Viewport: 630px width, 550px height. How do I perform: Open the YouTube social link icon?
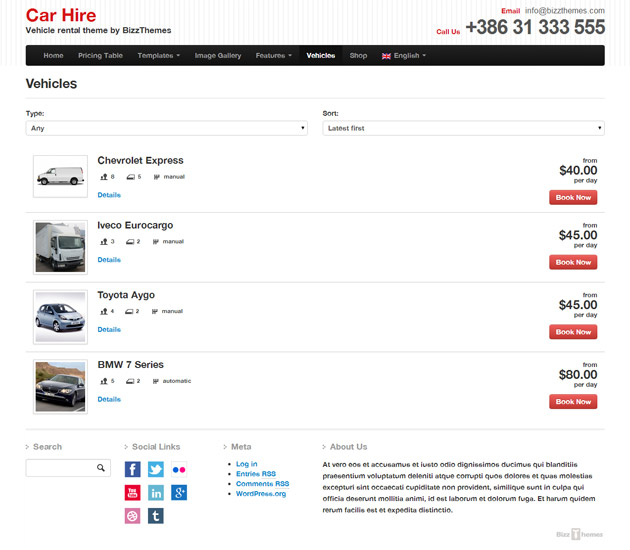click(x=133, y=493)
